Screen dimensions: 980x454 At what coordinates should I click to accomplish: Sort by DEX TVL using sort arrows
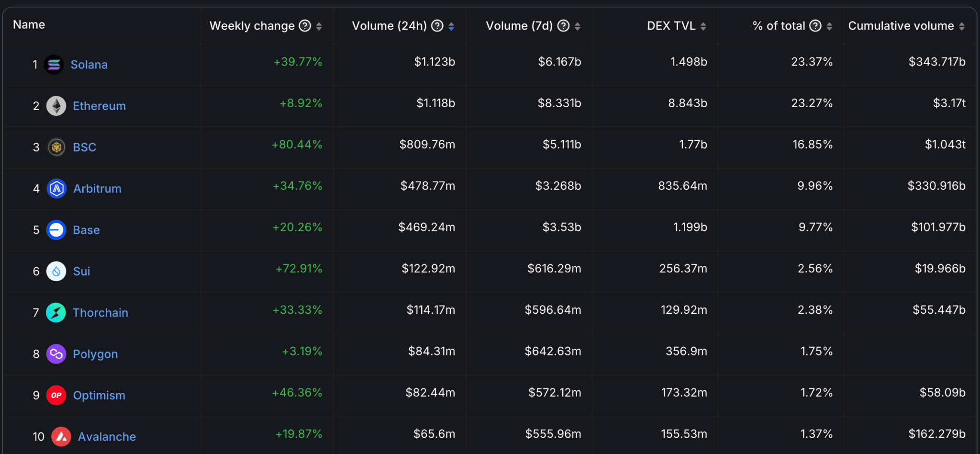click(703, 26)
